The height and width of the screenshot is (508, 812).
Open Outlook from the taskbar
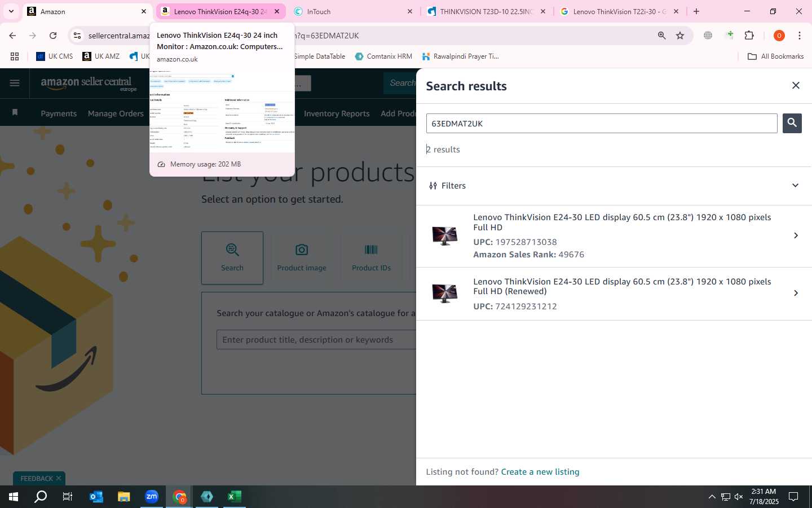96,497
